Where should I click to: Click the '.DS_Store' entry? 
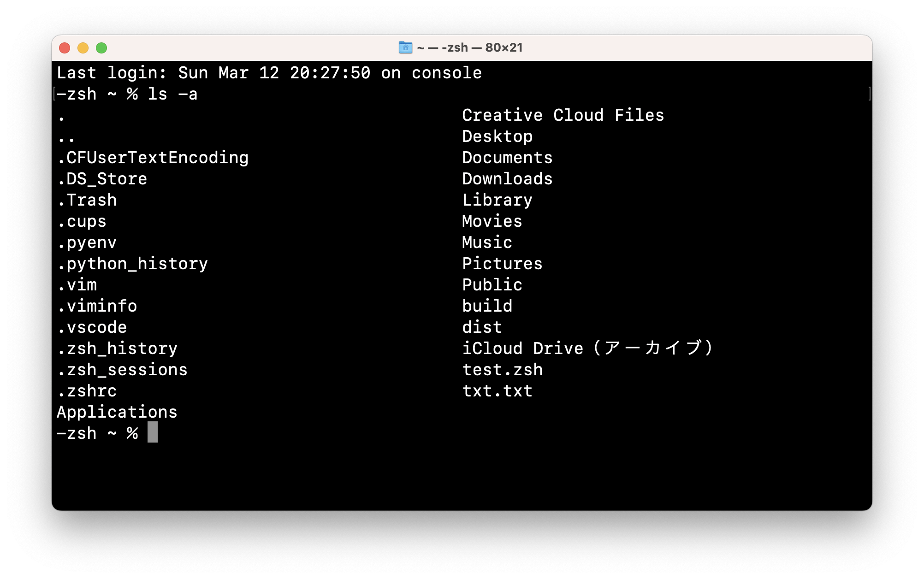tap(102, 179)
